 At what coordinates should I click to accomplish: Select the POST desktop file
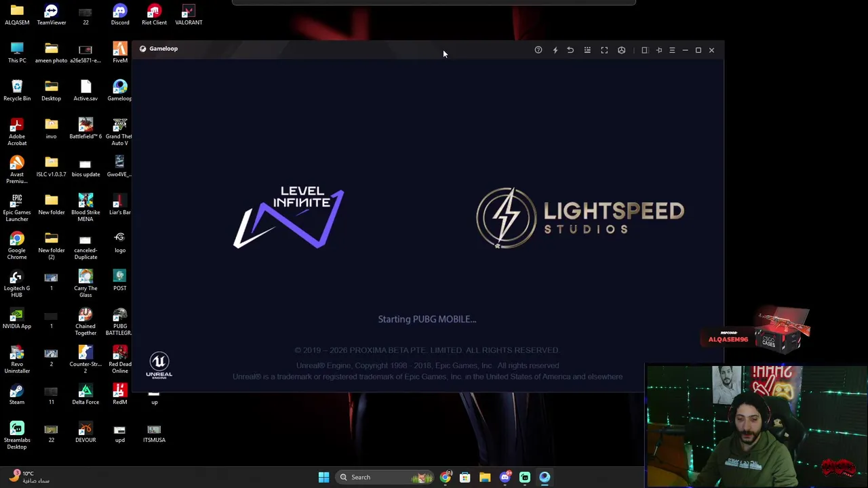[120, 281]
